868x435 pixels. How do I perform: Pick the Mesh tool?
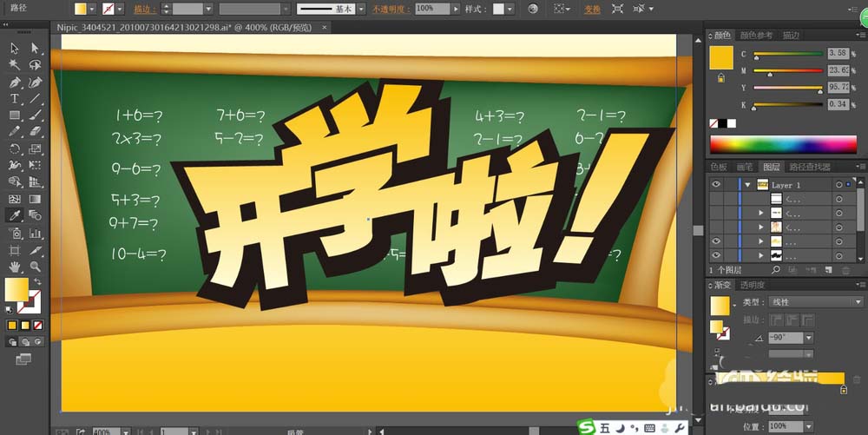point(15,199)
